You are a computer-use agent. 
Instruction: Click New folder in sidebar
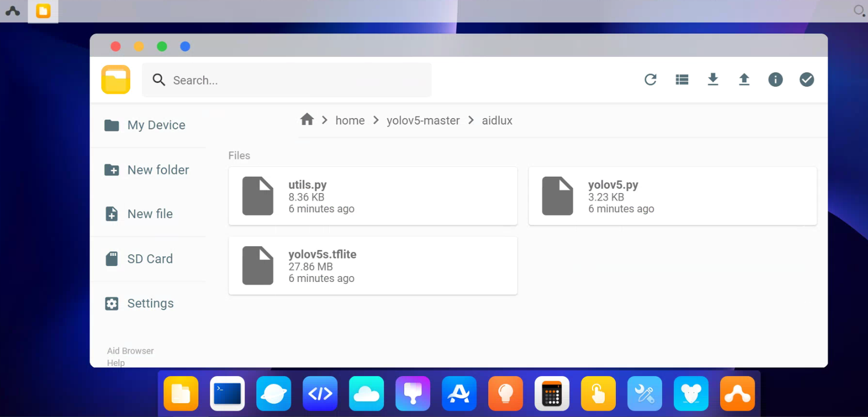tap(148, 170)
